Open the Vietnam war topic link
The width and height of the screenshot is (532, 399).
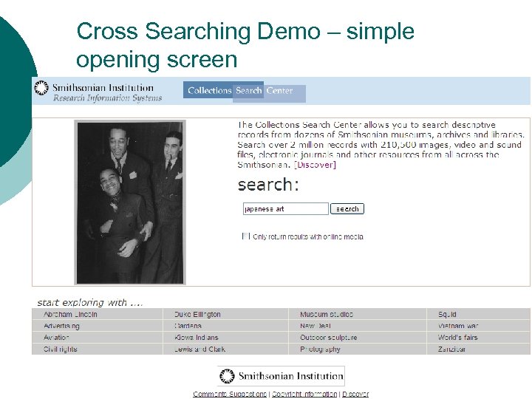coord(458,326)
